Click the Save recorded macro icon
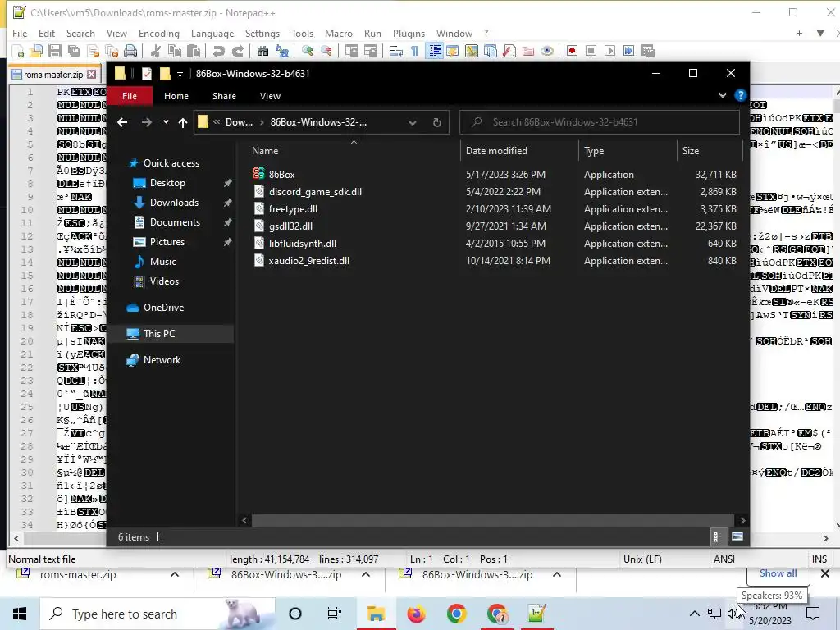Viewport: 840px width, 630px height. pyautogui.click(x=648, y=51)
